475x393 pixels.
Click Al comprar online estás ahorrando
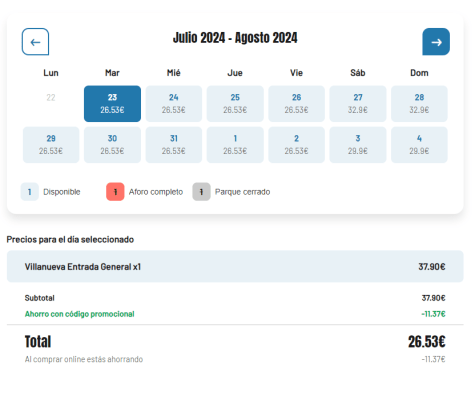coord(84,359)
